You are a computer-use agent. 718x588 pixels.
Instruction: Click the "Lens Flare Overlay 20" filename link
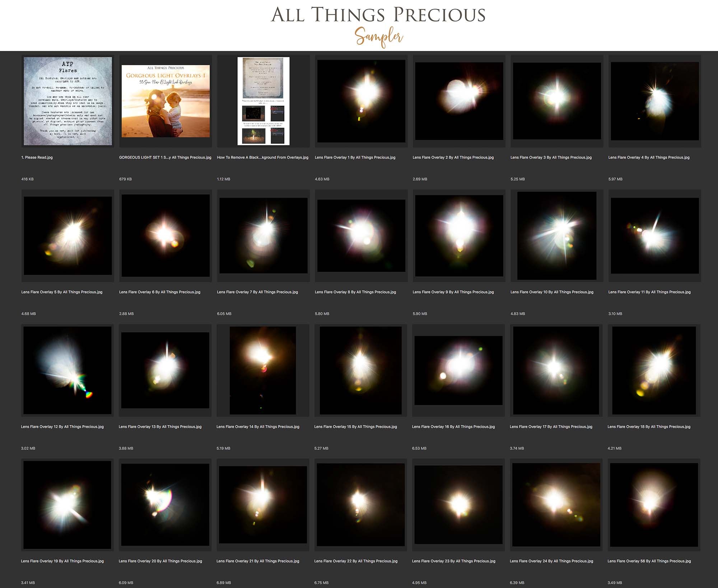(160, 561)
